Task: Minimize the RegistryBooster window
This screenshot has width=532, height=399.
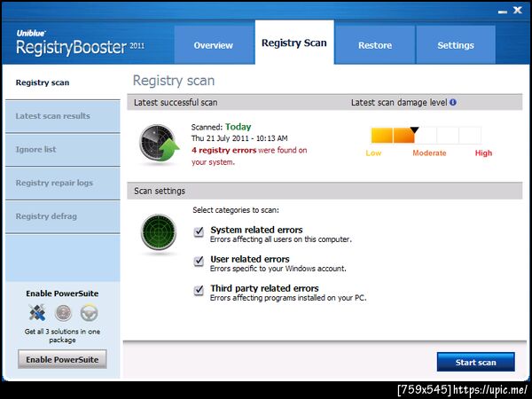Action: (503, 12)
